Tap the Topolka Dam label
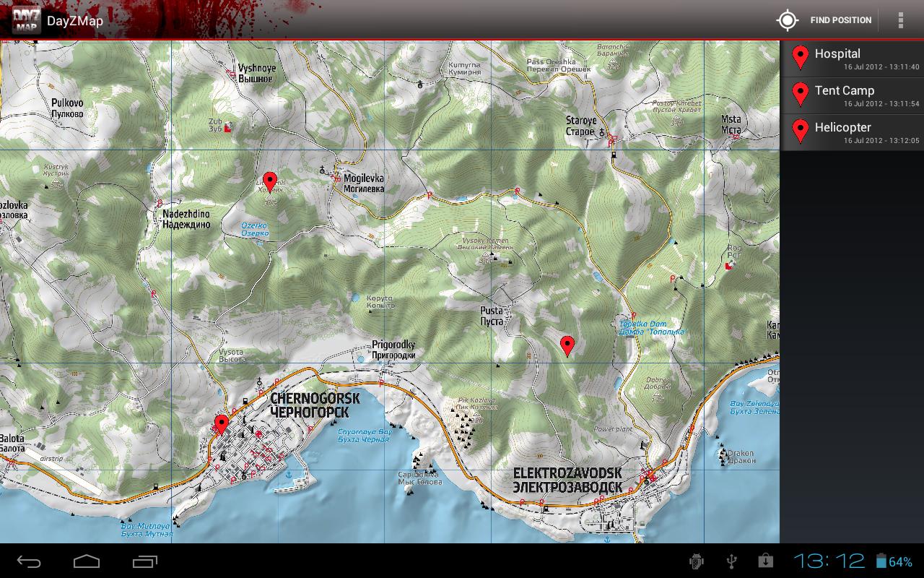Image resolution: width=924 pixels, height=578 pixels. [x=652, y=328]
